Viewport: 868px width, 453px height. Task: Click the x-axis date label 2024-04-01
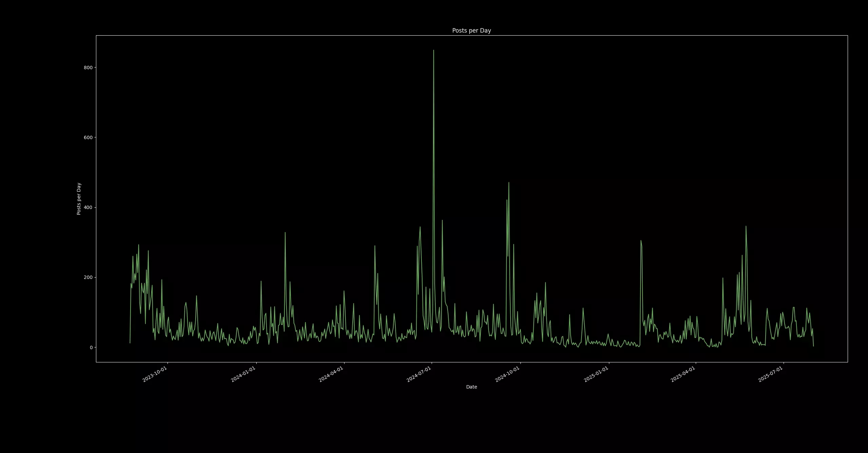tap(331, 374)
